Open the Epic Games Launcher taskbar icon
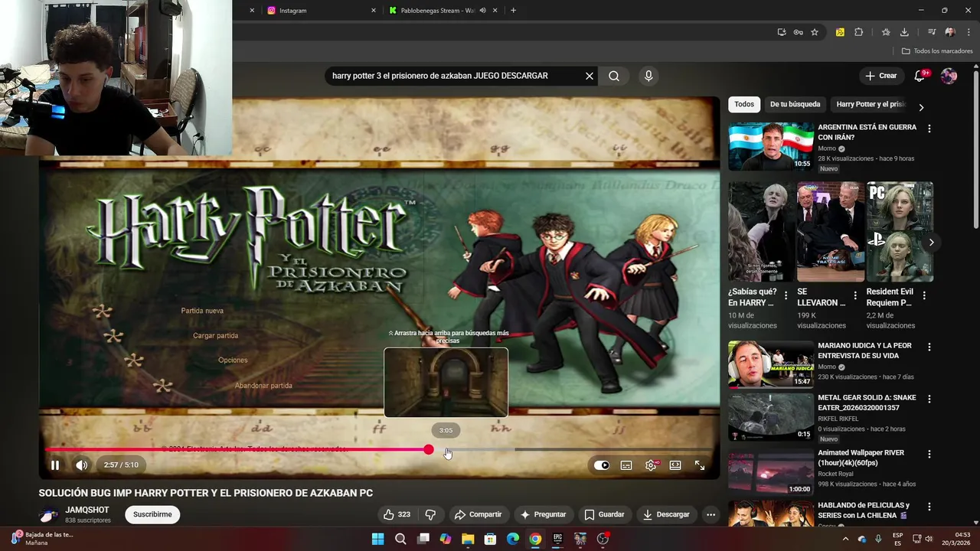The width and height of the screenshot is (980, 551). pos(558,539)
